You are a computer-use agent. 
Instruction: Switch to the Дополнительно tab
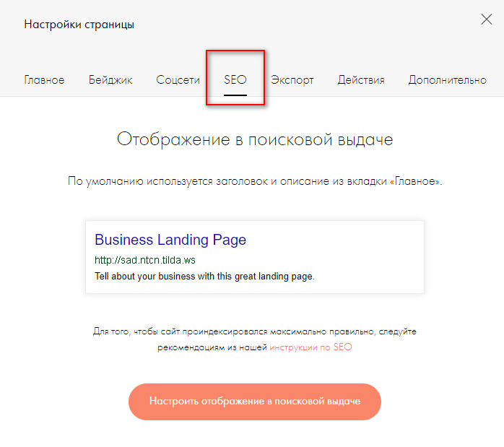pos(447,80)
